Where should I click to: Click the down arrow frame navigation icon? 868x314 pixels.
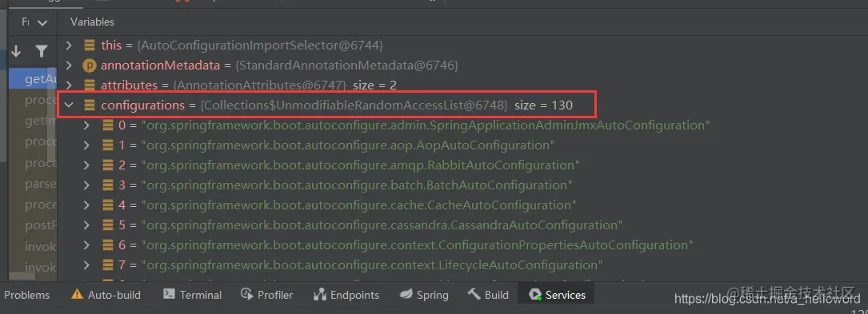click(x=16, y=51)
